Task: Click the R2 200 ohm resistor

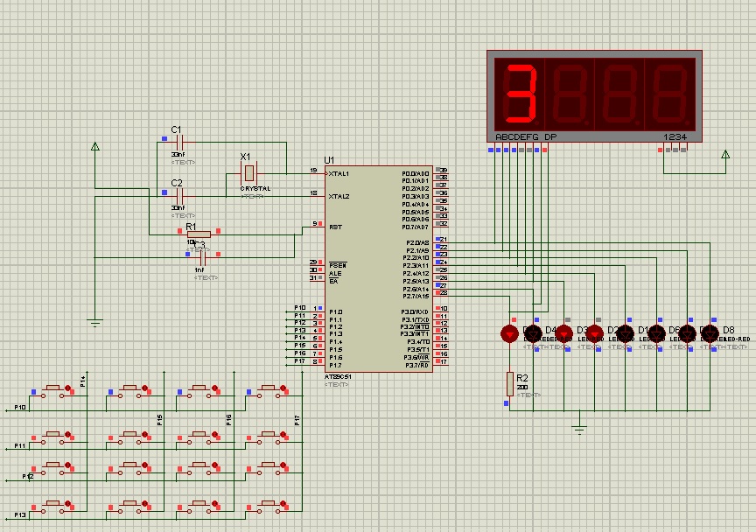Action: (x=509, y=382)
